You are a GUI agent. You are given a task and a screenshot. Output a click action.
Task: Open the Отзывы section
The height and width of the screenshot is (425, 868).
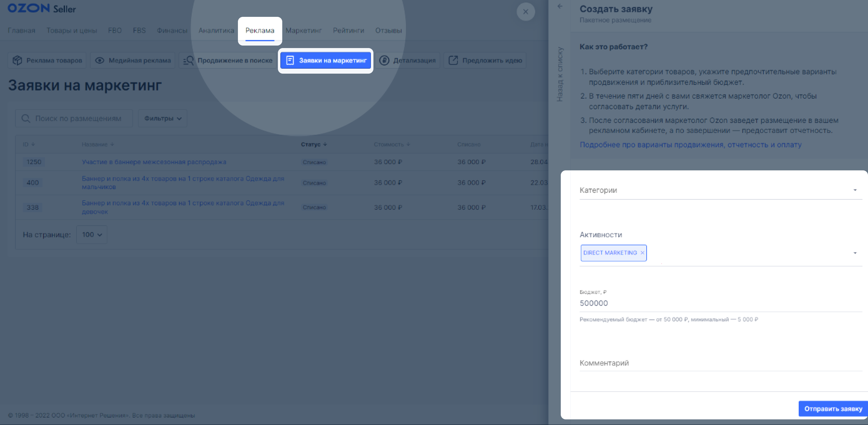388,30
